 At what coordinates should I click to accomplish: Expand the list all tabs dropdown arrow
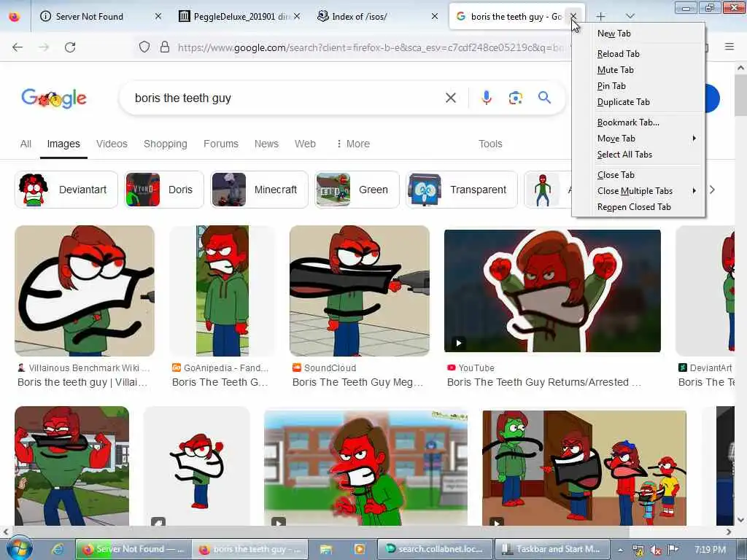point(630,17)
